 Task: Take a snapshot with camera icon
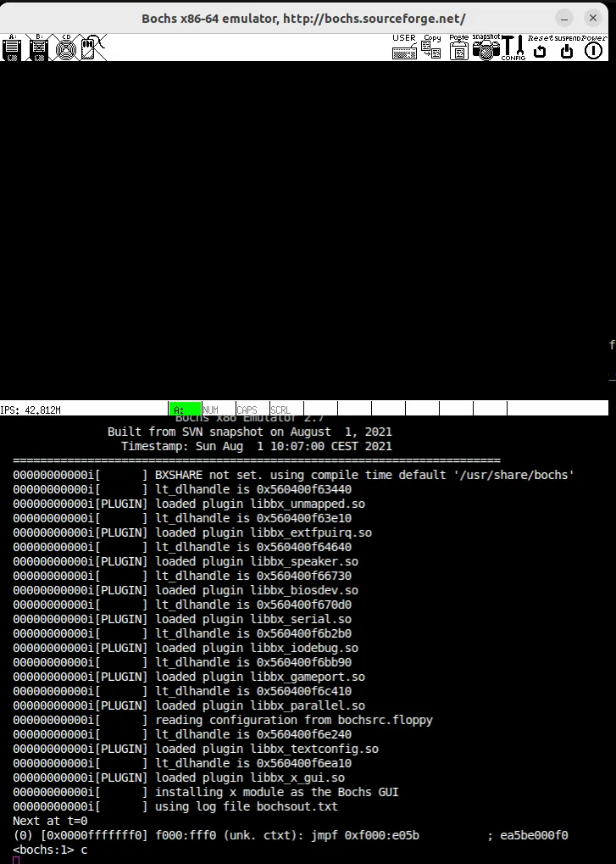[x=486, y=47]
